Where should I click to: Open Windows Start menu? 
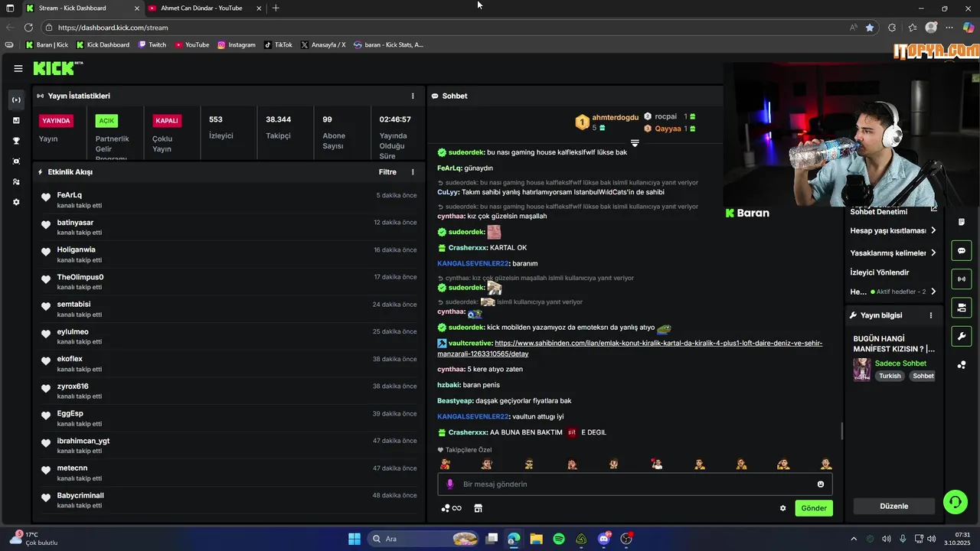point(354,539)
